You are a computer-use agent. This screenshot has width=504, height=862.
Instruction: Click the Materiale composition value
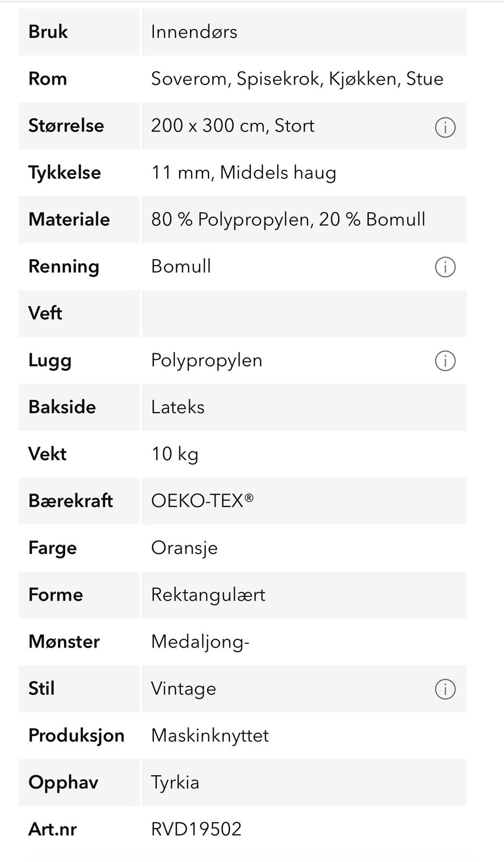pyautogui.click(x=288, y=219)
